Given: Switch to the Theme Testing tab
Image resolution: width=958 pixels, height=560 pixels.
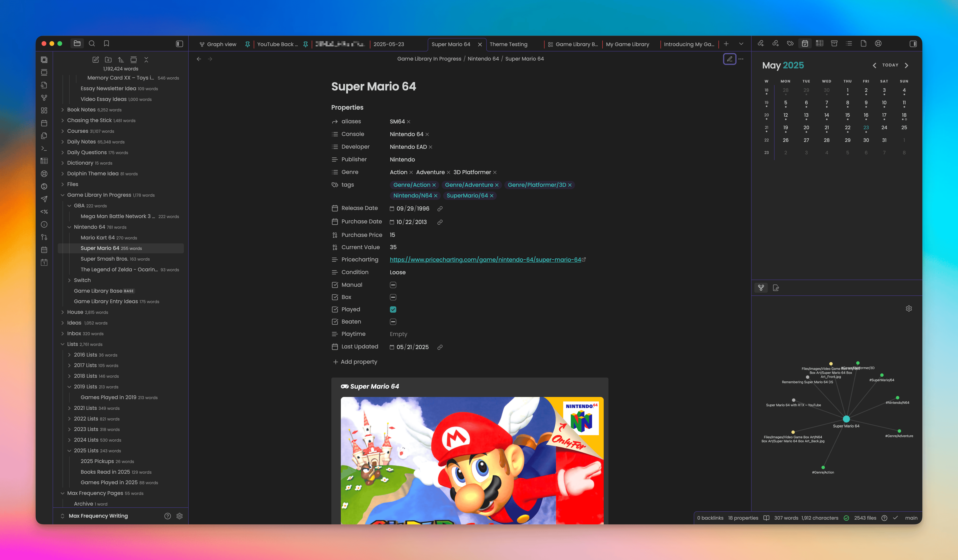Looking at the screenshot, I should [508, 45].
